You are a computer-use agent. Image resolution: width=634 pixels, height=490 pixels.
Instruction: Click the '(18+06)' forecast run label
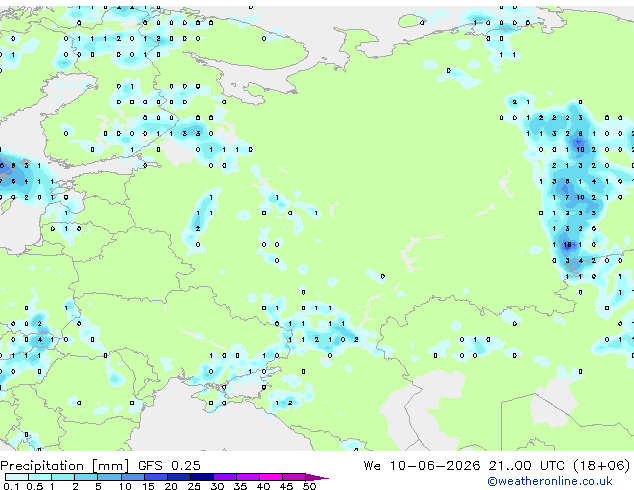click(x=602, y=466)
